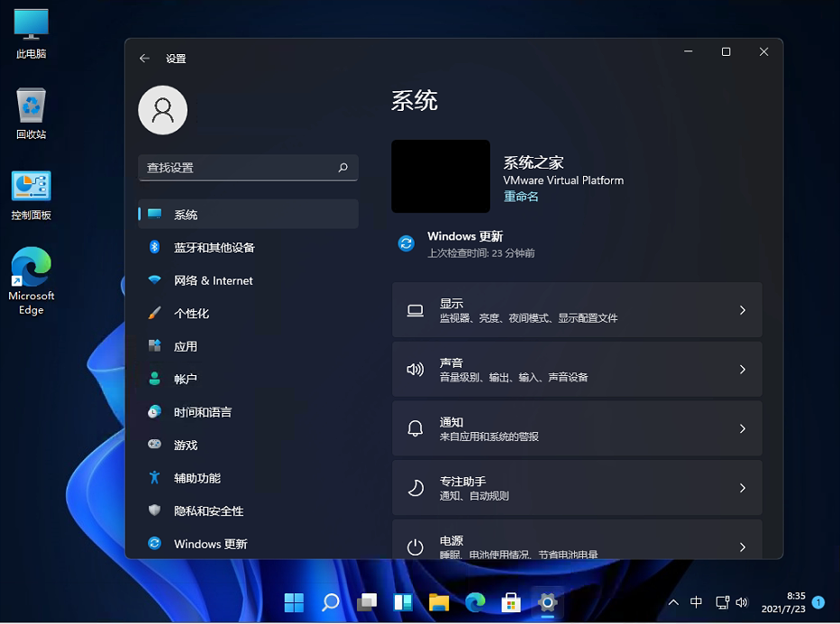
Task: Click inside the 查找设置 search box
Action: coord(248,168)
